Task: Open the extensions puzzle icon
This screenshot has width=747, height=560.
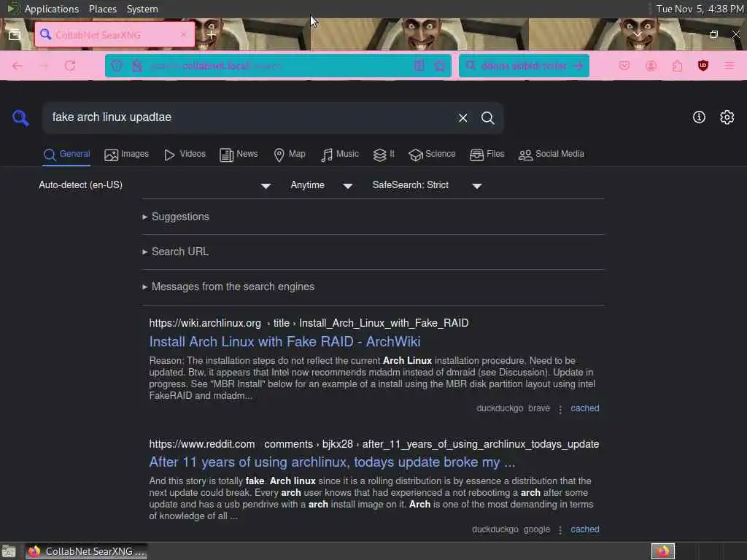Action: (677, 66)
